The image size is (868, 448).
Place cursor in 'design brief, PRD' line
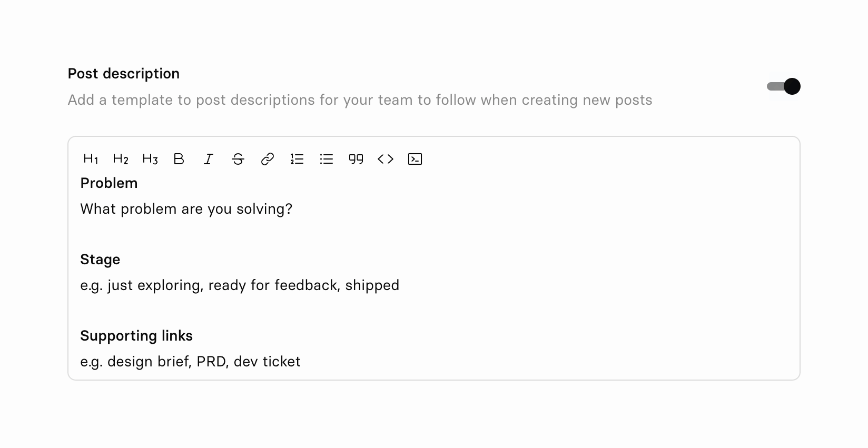[190, 362]
